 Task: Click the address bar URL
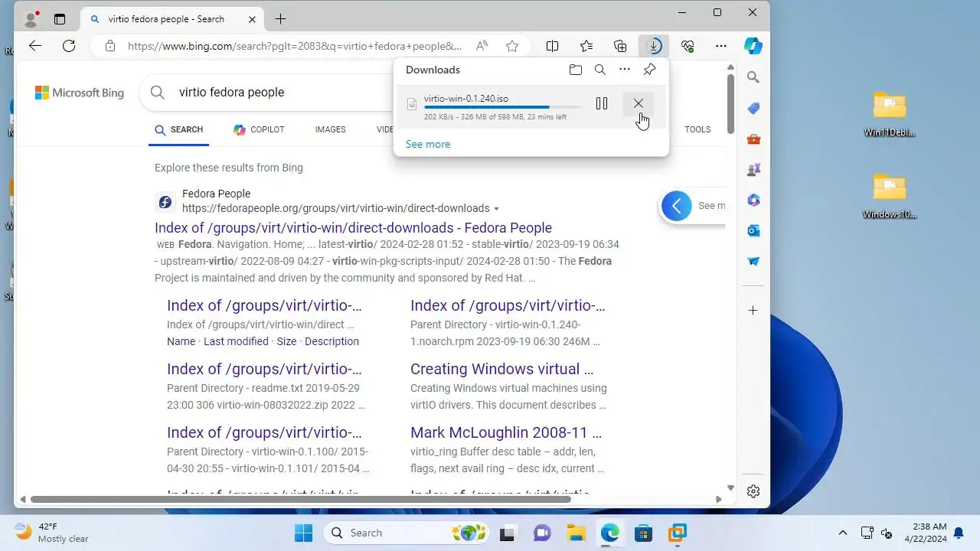pyautogui.click(x=295, y=46)
